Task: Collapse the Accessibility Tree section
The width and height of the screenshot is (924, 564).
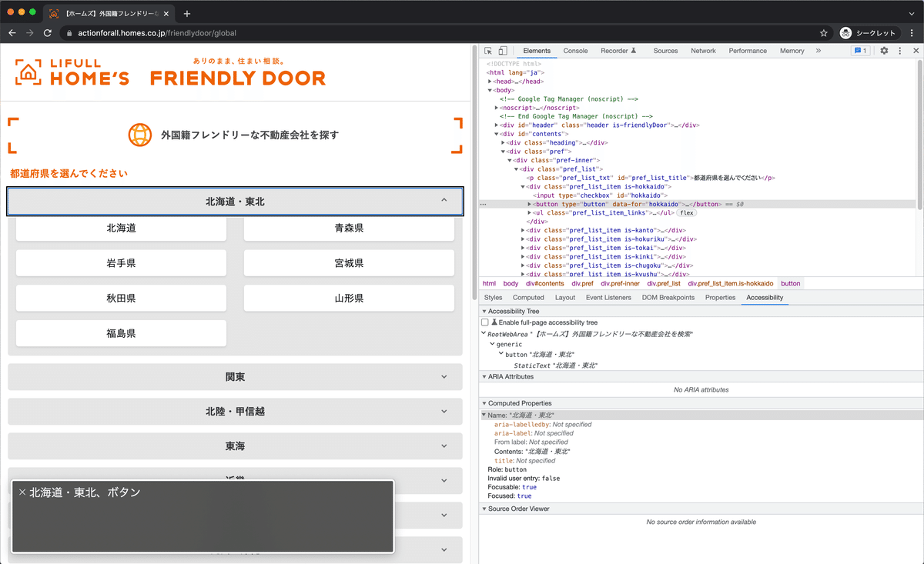Action: point(484,312)
